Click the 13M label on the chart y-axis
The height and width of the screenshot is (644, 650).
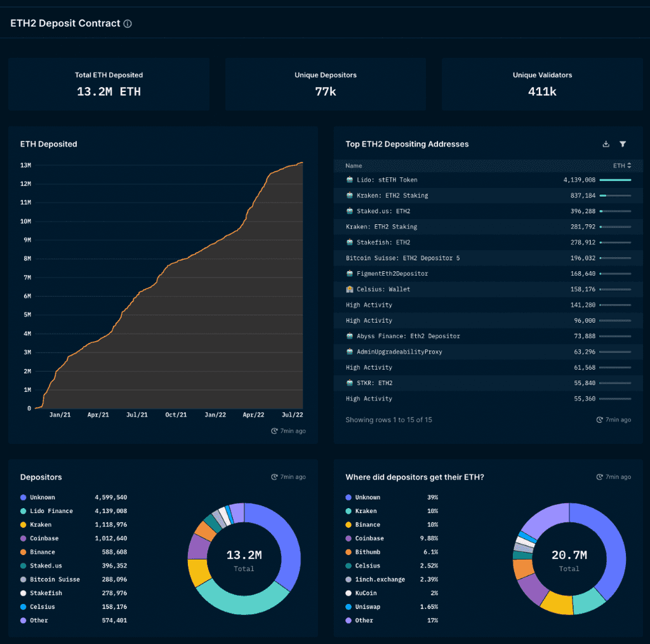click(25, 165)
